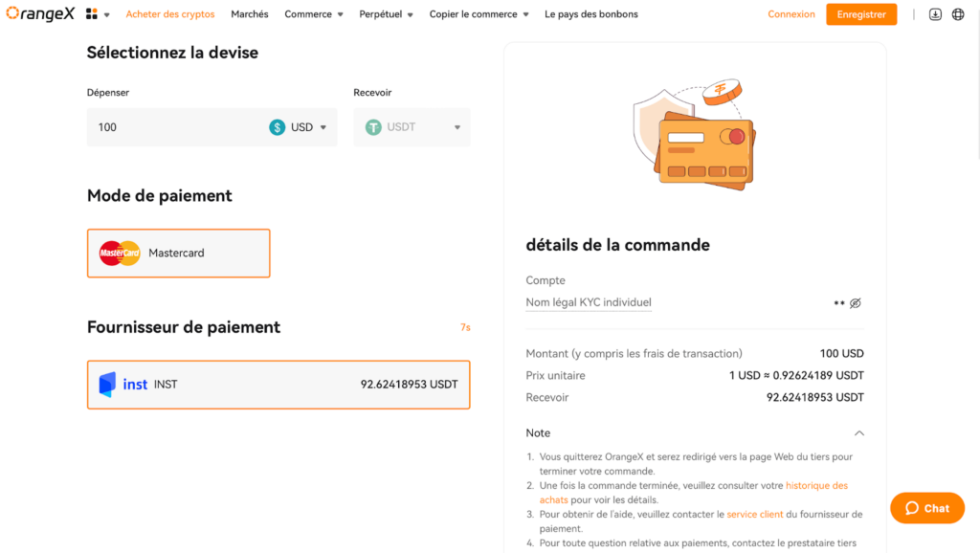
Task: Select the INST payment provider
Action: tap(278, 385)
